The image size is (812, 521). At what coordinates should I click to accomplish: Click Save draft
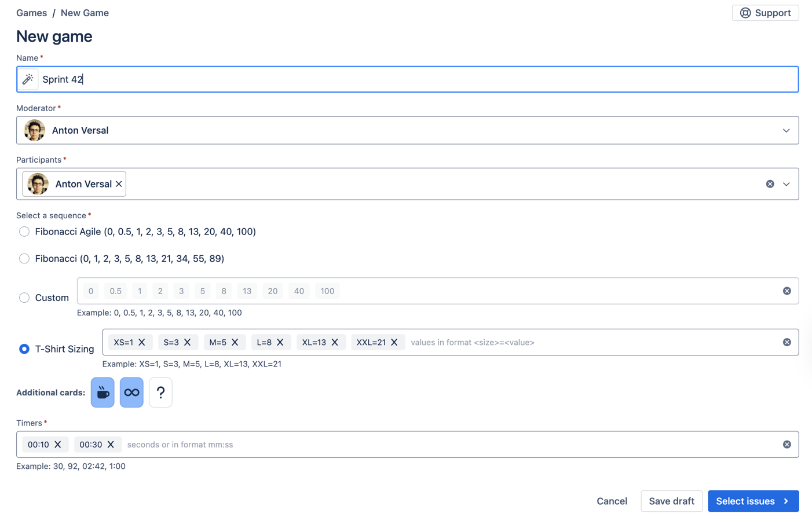[671, 501]
